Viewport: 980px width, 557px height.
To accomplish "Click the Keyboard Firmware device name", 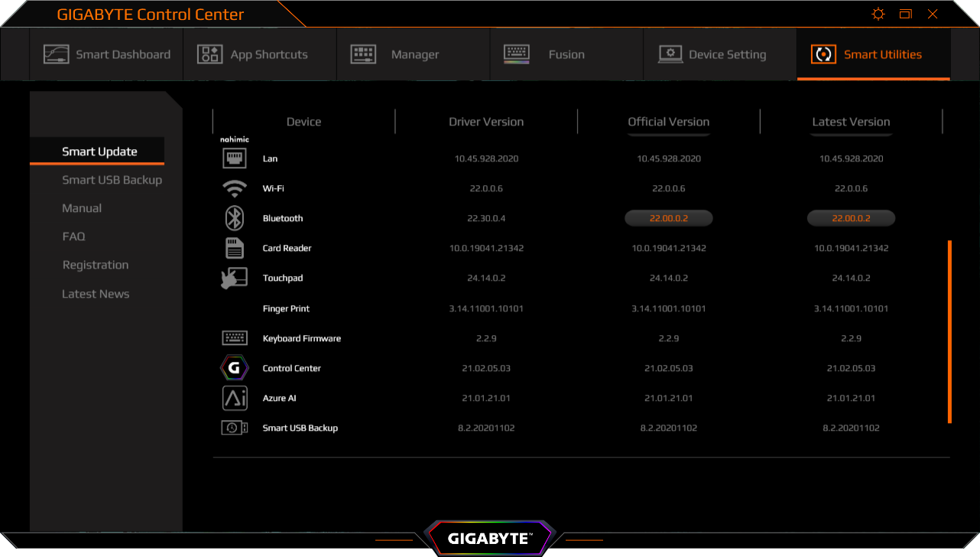I will (302, 338).
